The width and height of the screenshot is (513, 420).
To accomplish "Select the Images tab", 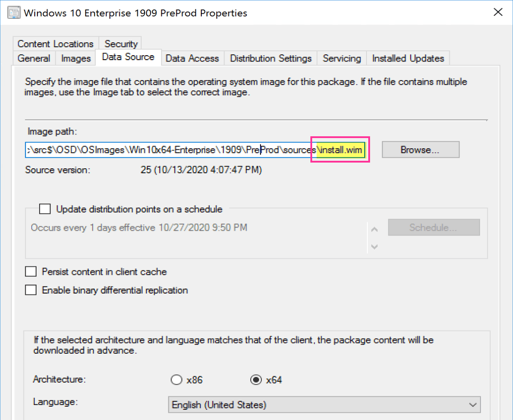I will coord(76,58).
